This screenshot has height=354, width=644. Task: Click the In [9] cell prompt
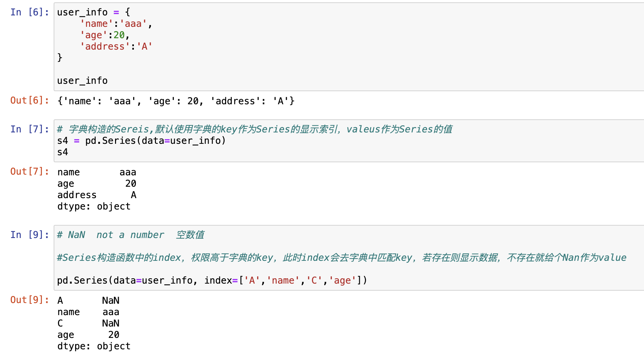(x=30, y=235)
